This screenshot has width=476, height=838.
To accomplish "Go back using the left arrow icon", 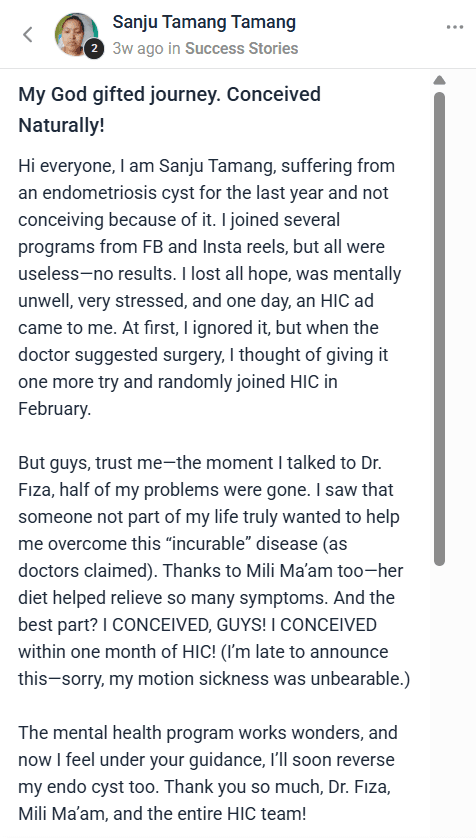I will tap(28, 35).
